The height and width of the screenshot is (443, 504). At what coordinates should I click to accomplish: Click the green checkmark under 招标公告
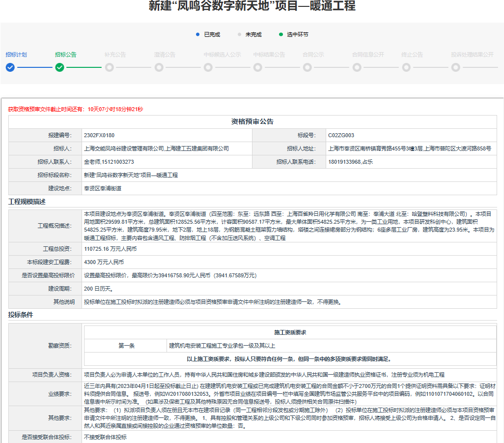click(x=59, y=67)
